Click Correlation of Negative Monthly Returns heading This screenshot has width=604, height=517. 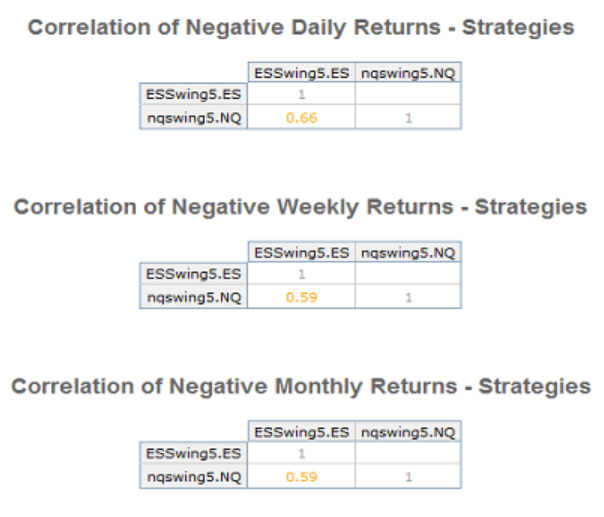point(301,386)
